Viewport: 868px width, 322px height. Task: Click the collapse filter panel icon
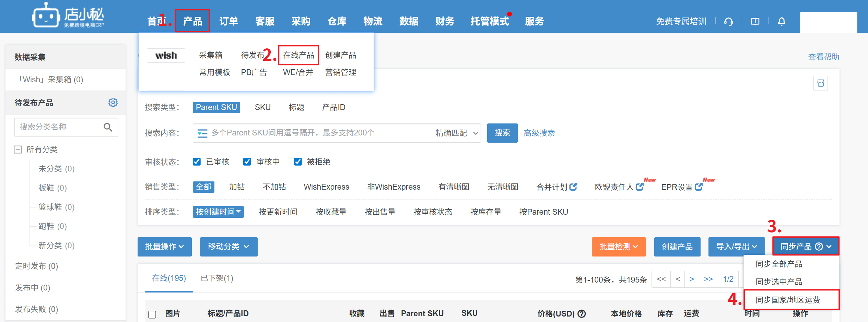tap(821, 83)
